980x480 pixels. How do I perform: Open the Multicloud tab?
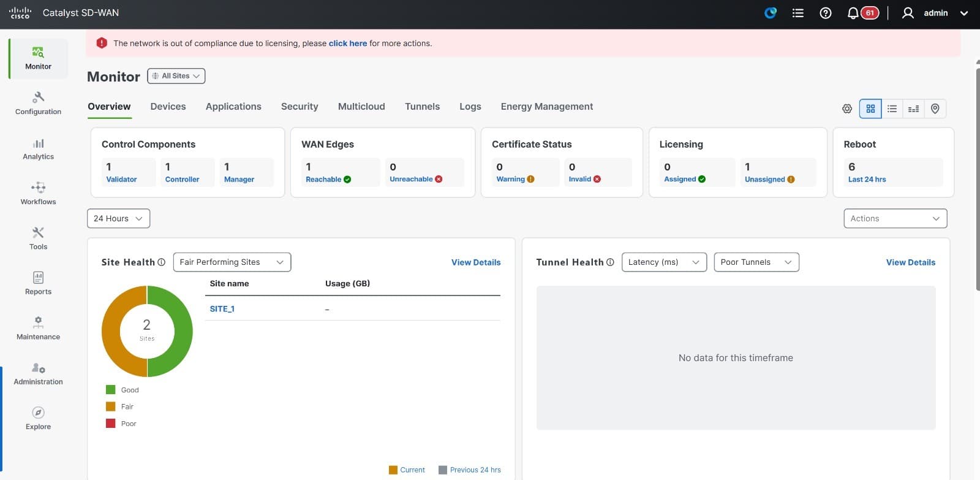point(361,107)
